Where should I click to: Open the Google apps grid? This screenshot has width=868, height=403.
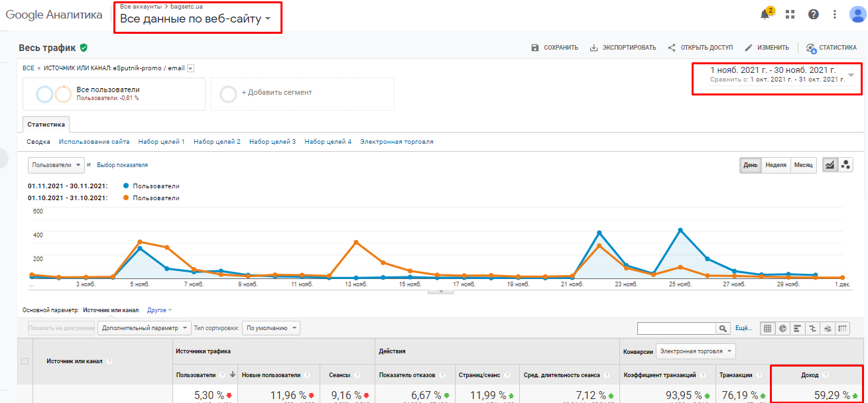[790, 15]
